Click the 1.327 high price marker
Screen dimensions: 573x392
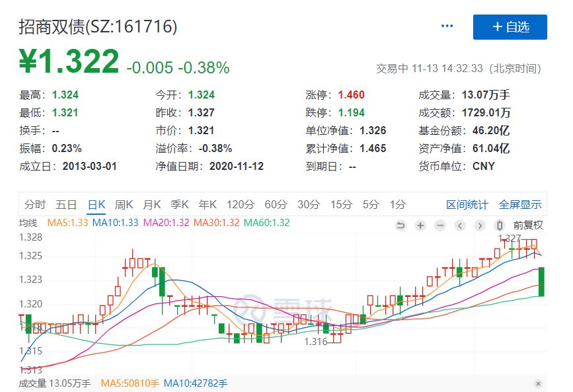point(510,239)
